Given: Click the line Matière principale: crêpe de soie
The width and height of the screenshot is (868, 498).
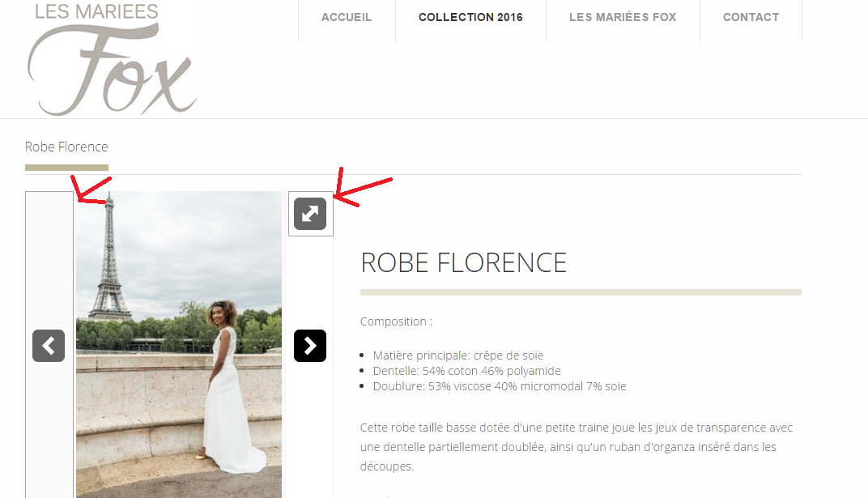Looking at the screenshot, I should (458, 355).
